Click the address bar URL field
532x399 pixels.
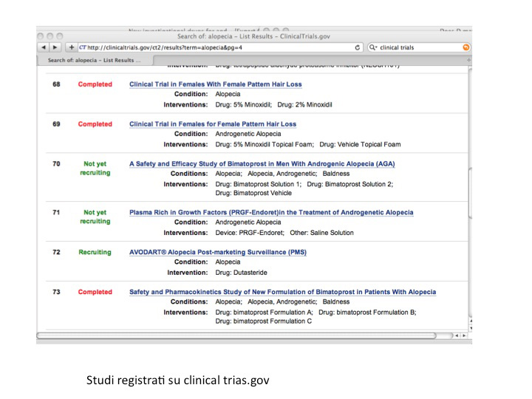220,47
